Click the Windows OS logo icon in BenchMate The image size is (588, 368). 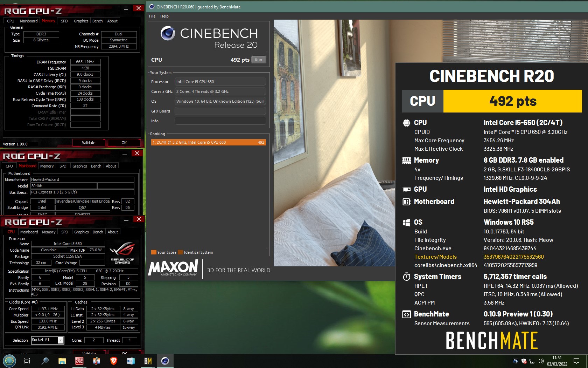[406, 222]
